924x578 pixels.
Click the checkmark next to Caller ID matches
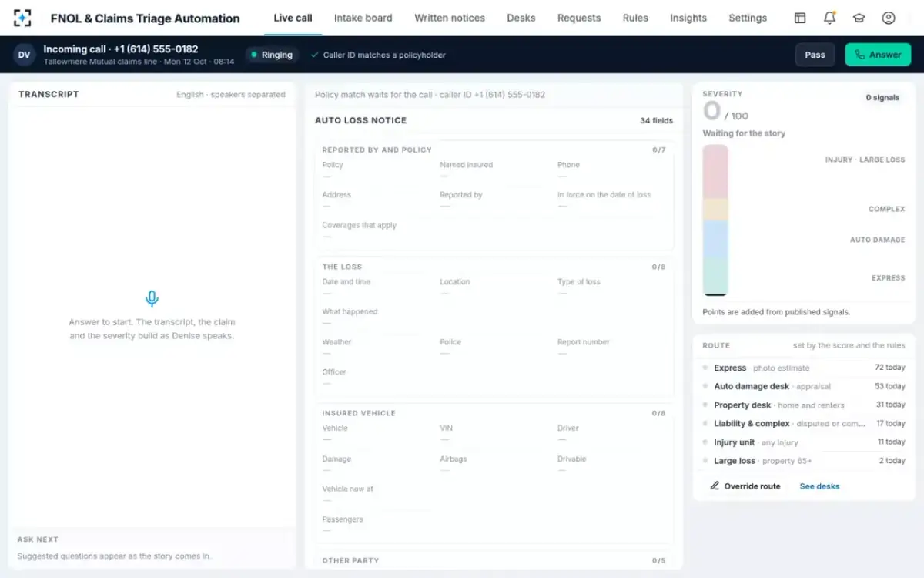[x=315, y=55]
